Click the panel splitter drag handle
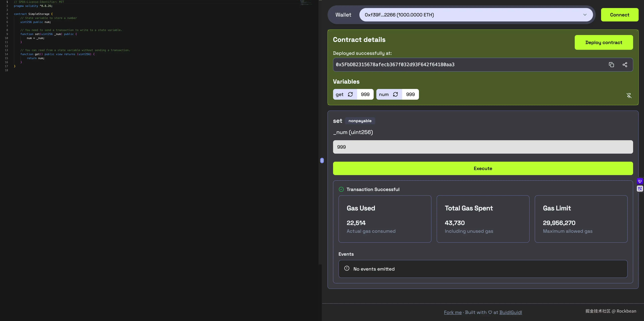644x321 pixels. [322, 160]
